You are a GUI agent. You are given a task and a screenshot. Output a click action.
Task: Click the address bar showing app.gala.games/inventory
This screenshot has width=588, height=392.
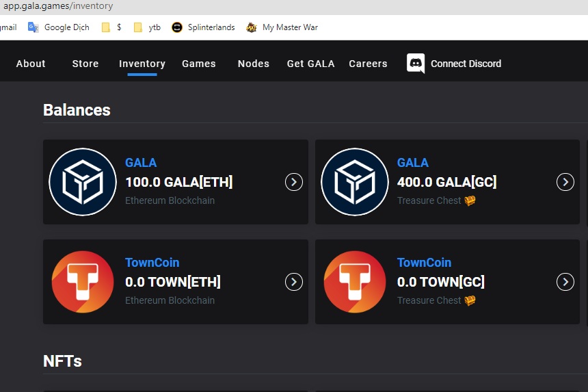pos(57,6)
